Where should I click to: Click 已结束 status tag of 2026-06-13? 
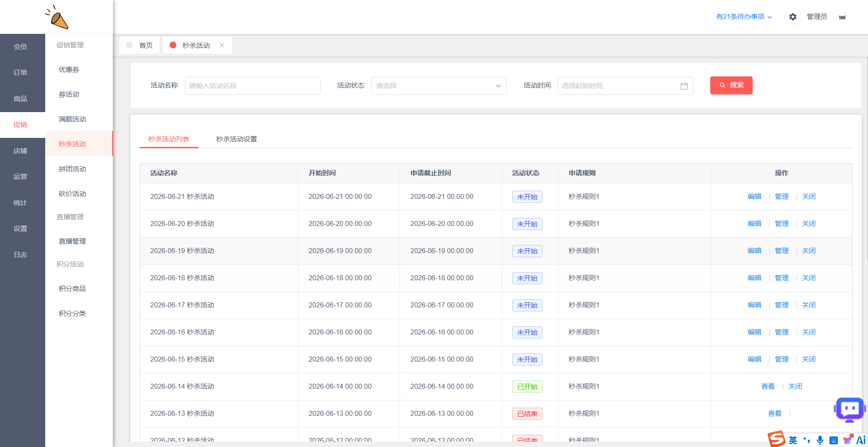[527, 414]
